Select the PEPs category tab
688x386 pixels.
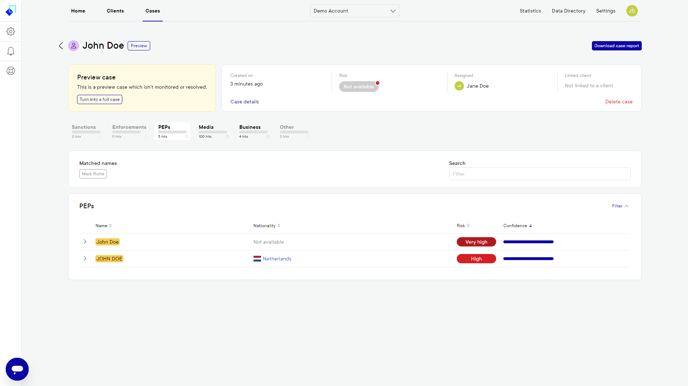(x=173, y=131)
